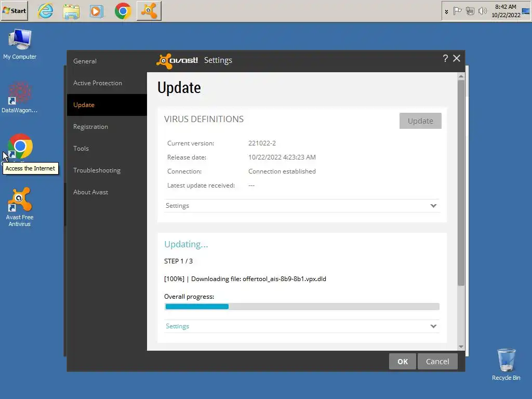
Task: Launch the media player taskbar icon
Action: pyautogui.click(x=96, y=11)
